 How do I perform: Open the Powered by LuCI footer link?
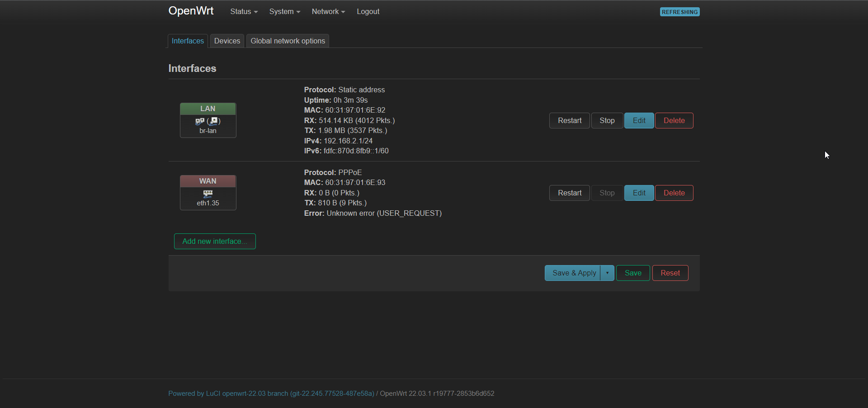[271, 394]
